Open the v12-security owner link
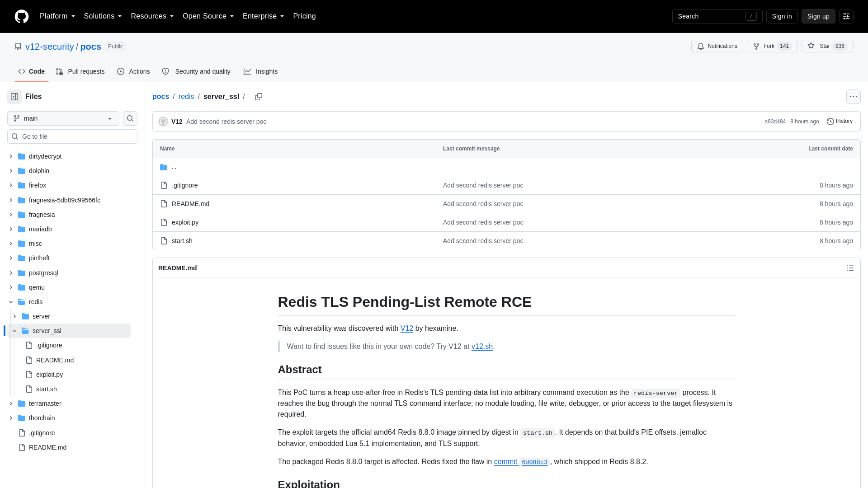Viewport: 868px width, 488px height. [49, 47]
